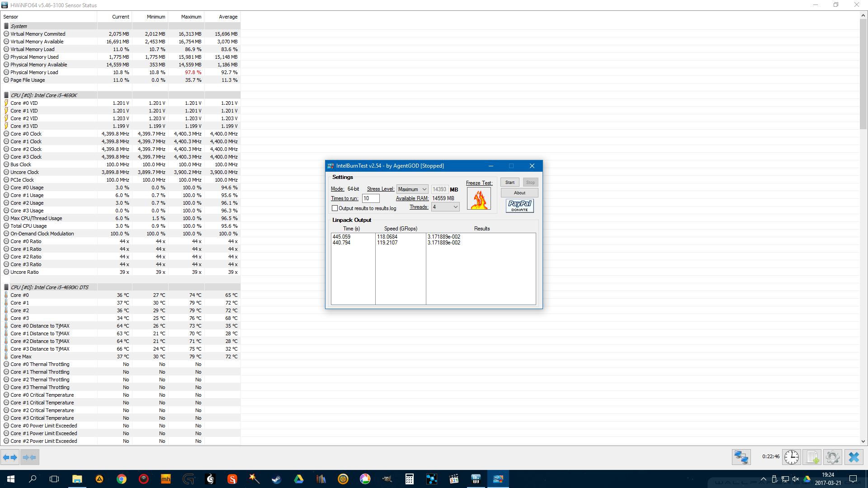Open the Logitech G taskbar icon
Screen dimensions: 868x488
click(188, 479)
